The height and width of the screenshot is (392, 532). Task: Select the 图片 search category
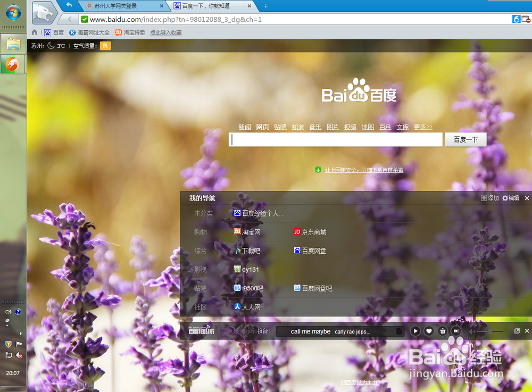[333, 127]
